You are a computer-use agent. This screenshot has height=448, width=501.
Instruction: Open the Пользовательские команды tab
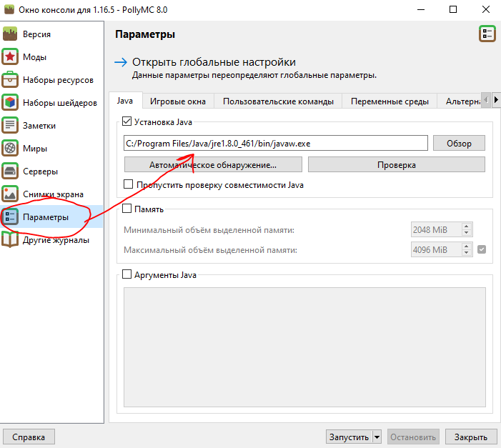pos(278,101)
